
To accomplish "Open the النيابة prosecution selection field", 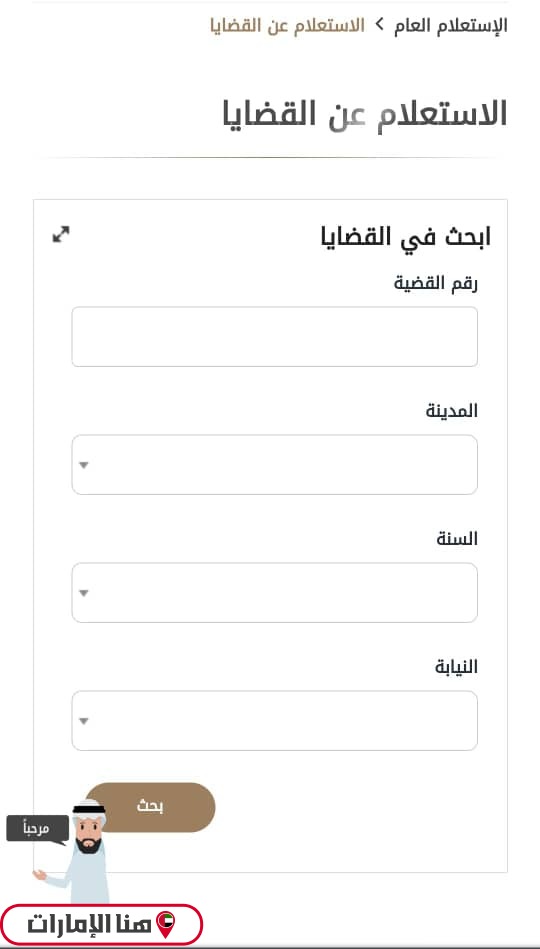I will tap(274, 720).
